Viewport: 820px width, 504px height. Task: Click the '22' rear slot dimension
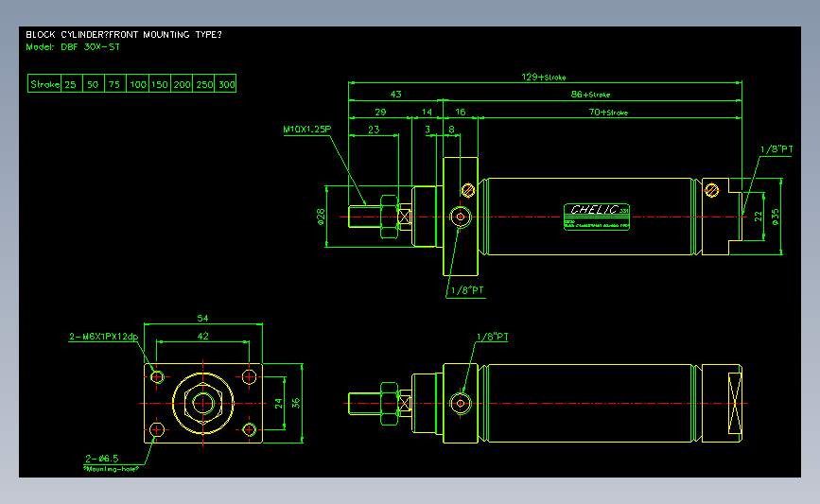click(x=758, y=217)
